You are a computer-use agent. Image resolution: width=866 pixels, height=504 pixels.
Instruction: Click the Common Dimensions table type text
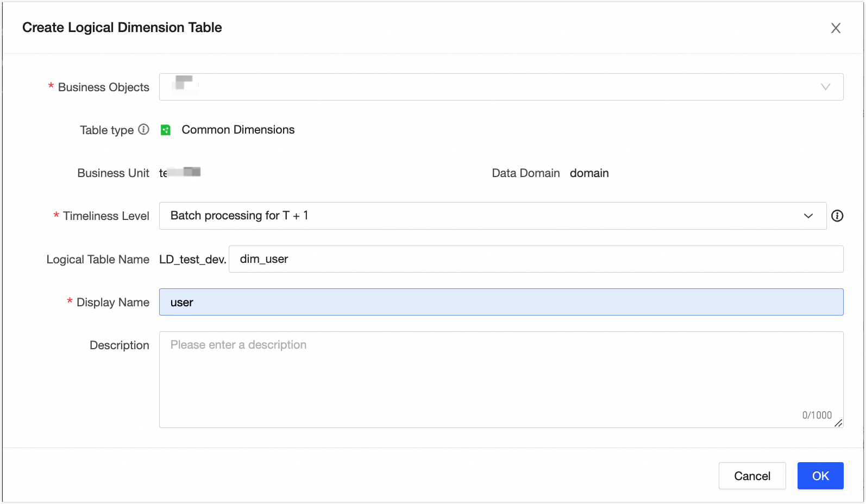(238, 130)
